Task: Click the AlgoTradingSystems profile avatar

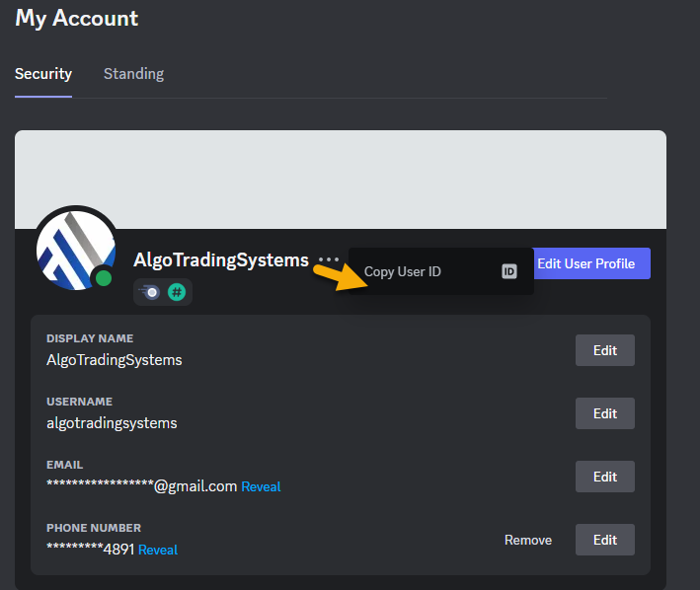Action: (75, 247)
